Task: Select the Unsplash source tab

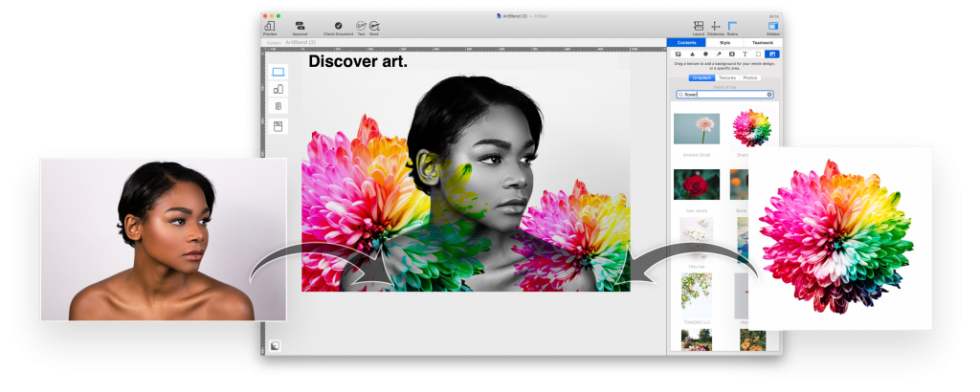Action: pos(702,78)
